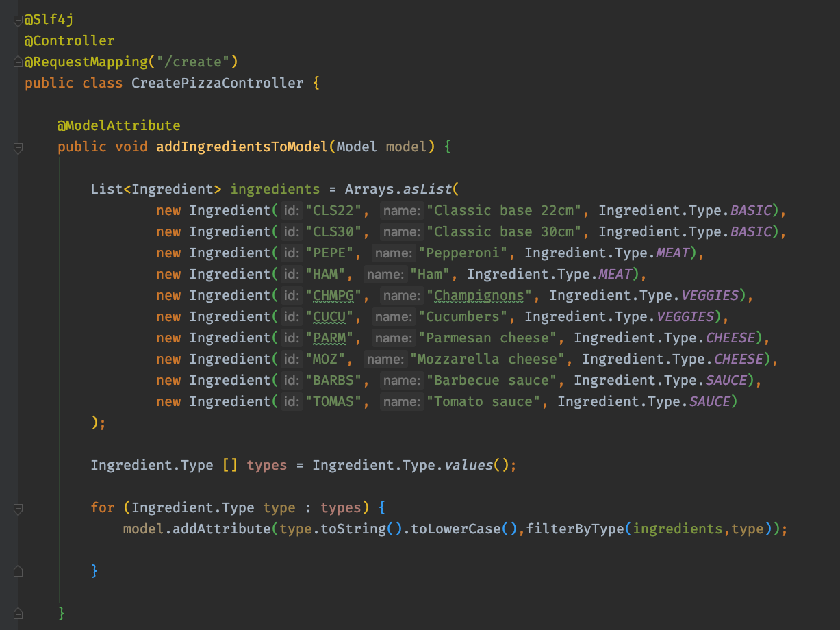Click the @Controller annotation
The height and width of the screenshot is (630, 840).
(69, 41)
